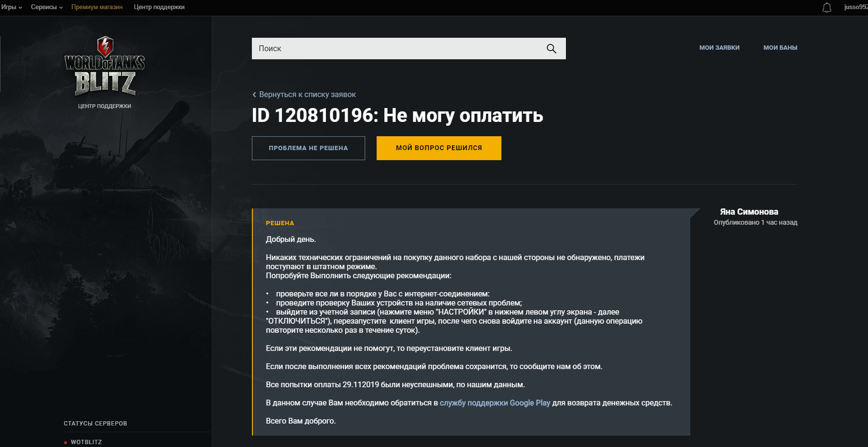Click bullet проверьте все ли в порядке
Image resolution: width=868 pixels, height=447 pixels.
point(382,294)
